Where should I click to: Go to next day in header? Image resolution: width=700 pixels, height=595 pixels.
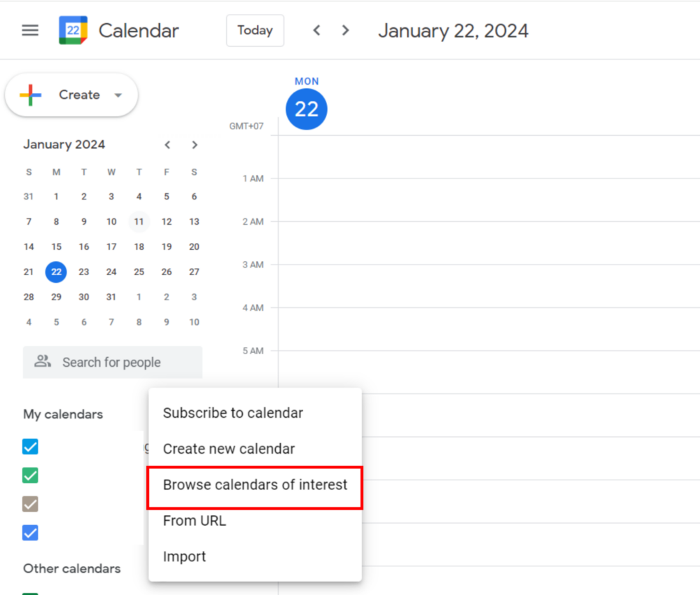[345, 31]
